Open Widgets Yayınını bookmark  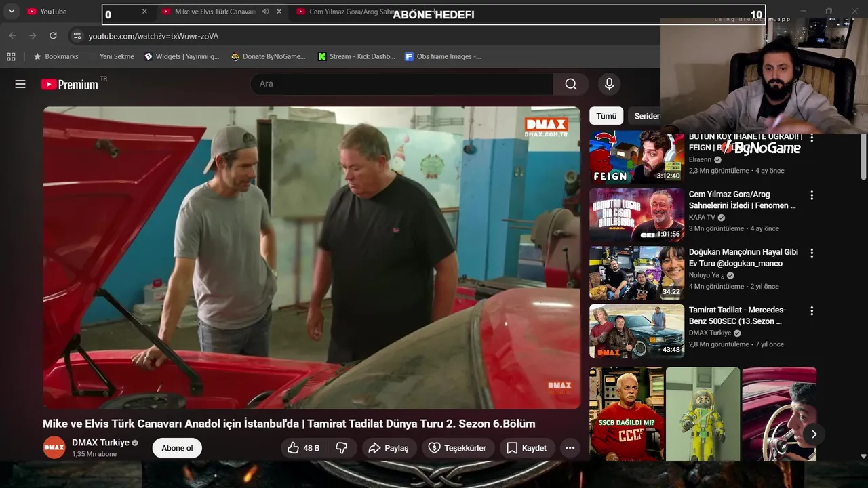(182, 56)
